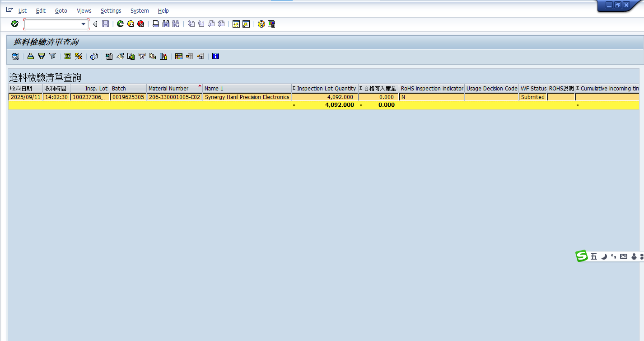
Task: Click the Inspection Lot Quantity column header
Action: (326, 89)
